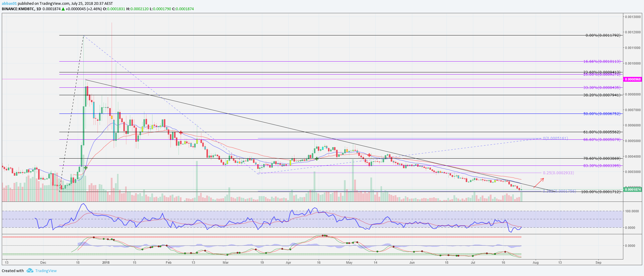Select the 83.30%(0.0003395) Fibonacci label
The width and height of the screenshot is (644, 276).
[602, 166]
